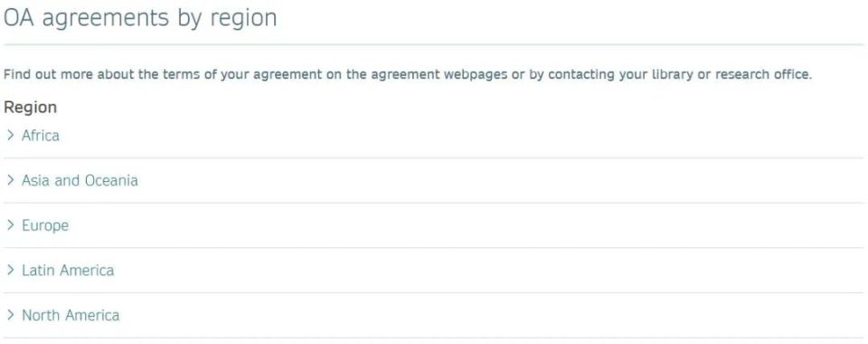Click the Region subheading
Viewport: 868px width, 344px height.
[31, 108]
